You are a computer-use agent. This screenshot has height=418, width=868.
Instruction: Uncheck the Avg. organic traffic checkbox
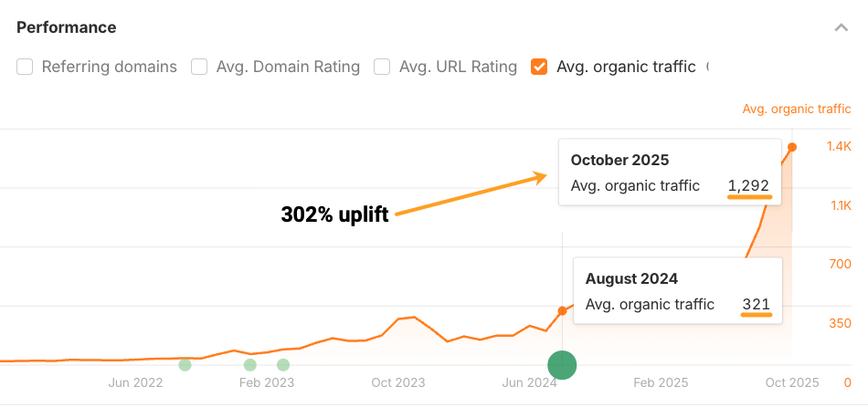tap(539, 67)
